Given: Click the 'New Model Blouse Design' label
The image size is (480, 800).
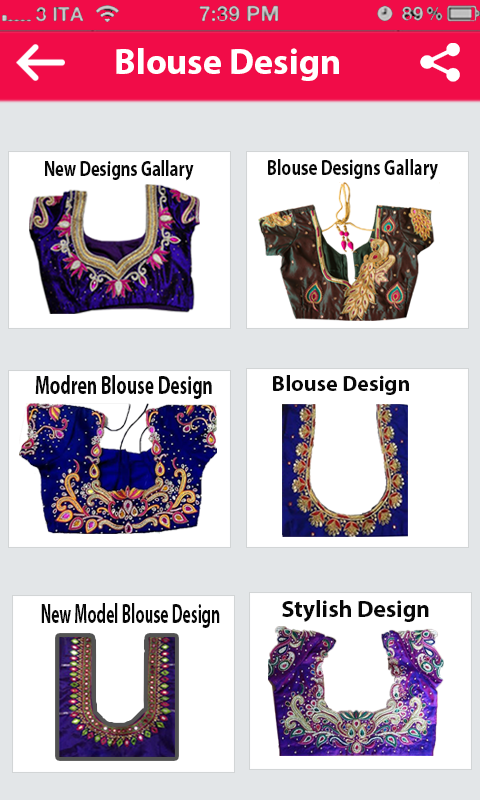Looking at the screenshot, I should [x=130, y=615].
